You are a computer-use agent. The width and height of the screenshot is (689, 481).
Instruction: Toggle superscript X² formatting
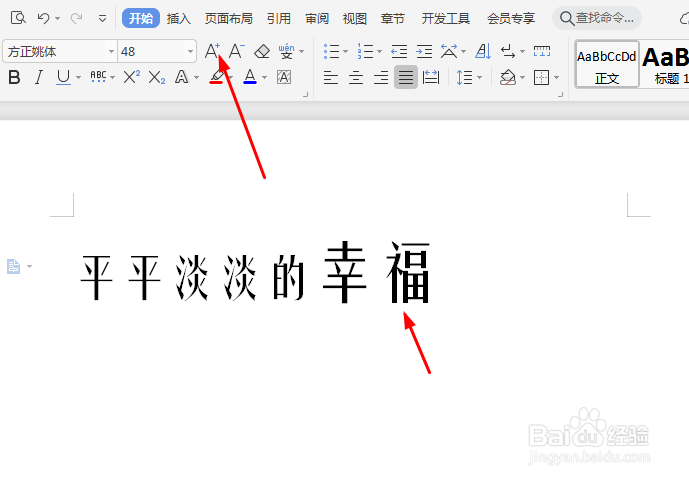point(131,77)
